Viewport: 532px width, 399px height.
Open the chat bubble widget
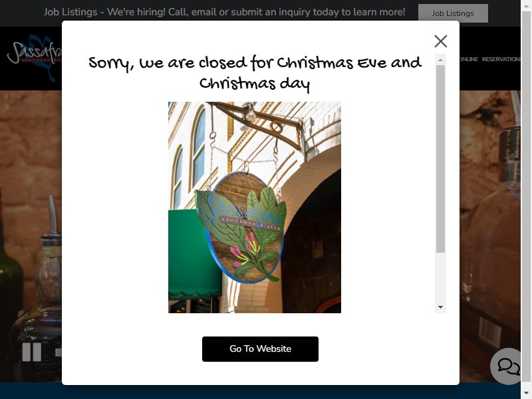(507, 366)
